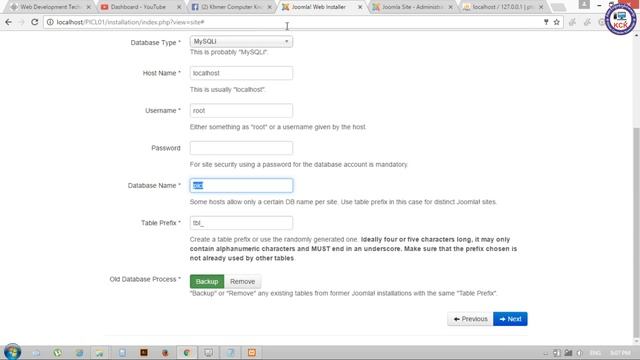Click the clock in the system tray
Screen dimensions: 640x360
point(620,353)
